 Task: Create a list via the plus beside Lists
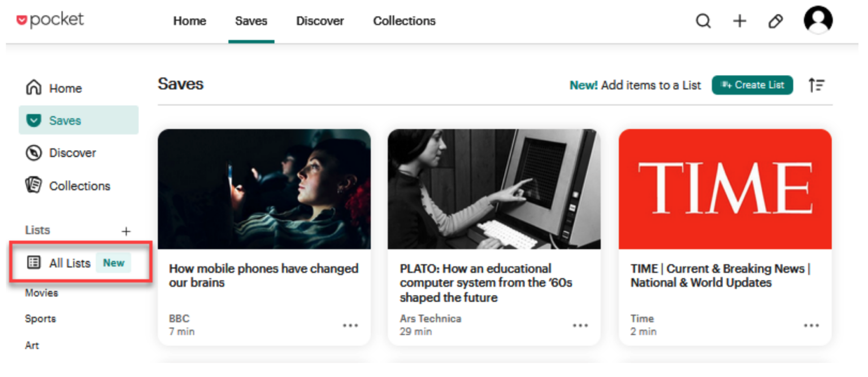coord(125,231)
